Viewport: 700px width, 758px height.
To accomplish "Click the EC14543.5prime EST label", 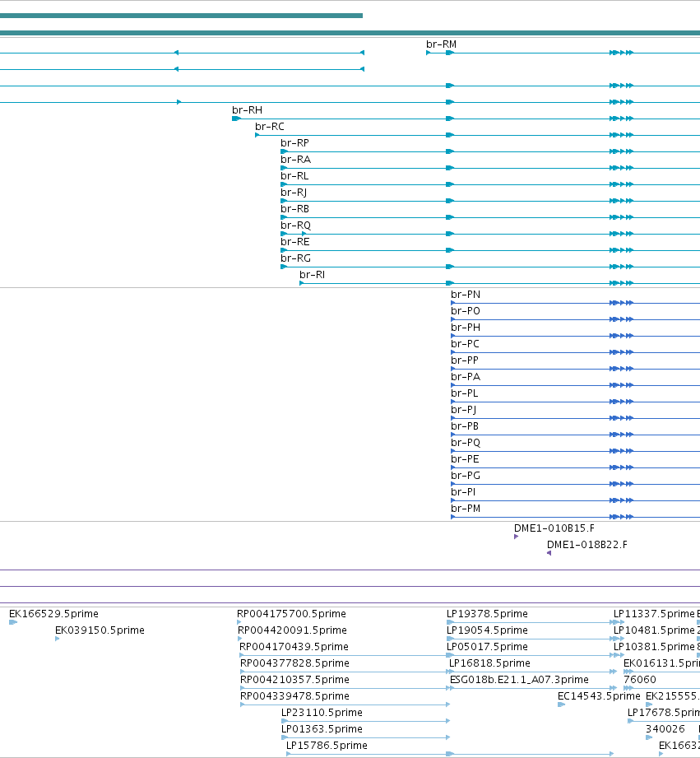I will click(599, 695).
